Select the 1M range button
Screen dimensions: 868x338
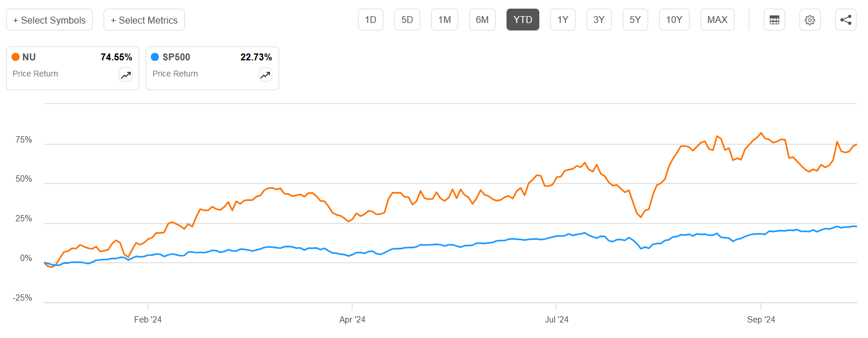point(444,20)
